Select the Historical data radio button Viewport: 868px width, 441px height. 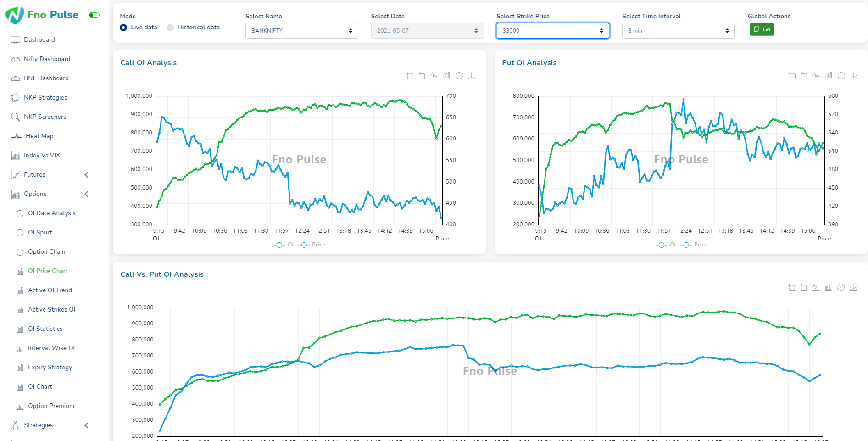click(x=170, y=28)
